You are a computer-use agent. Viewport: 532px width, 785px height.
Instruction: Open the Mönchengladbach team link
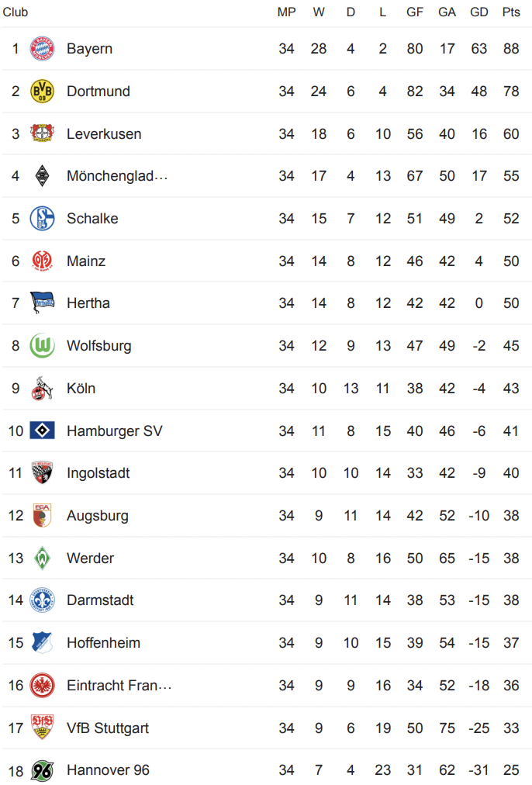pos(117,176)
